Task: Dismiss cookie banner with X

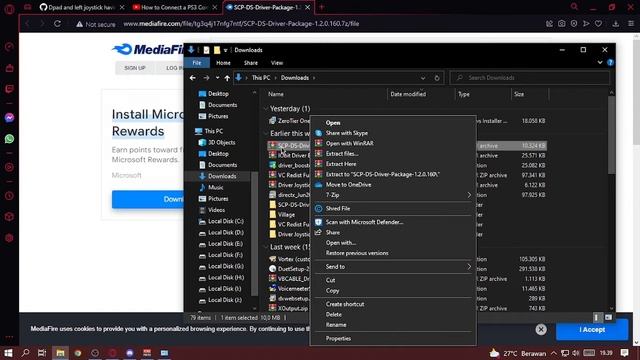Action: 541,329
